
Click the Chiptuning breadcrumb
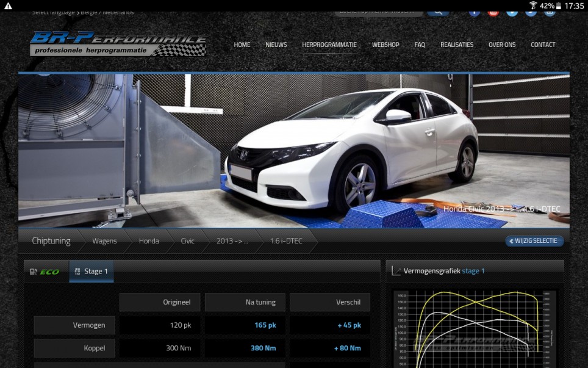51,241
